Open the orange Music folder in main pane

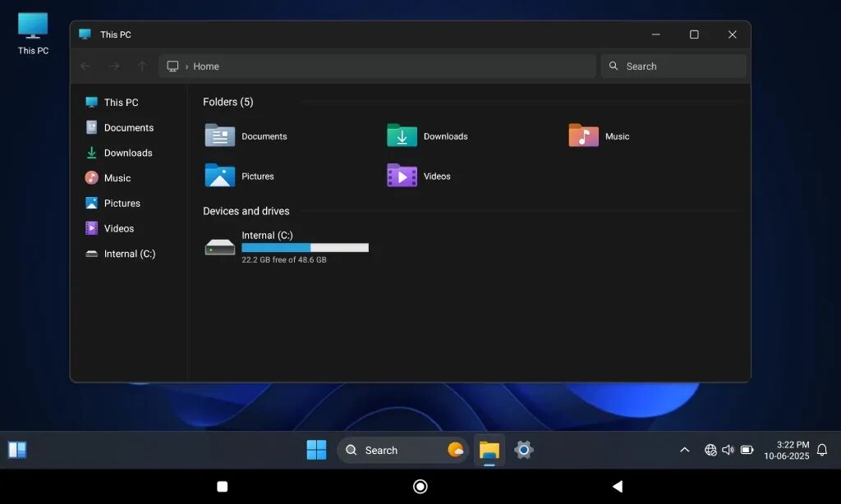tap(583, 135)
